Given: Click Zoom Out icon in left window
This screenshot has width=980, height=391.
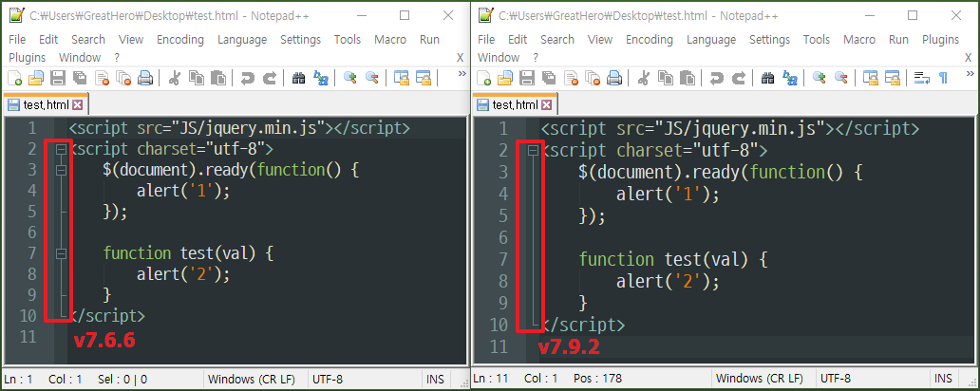Looking at the screenshot, I should coord(372,78).
